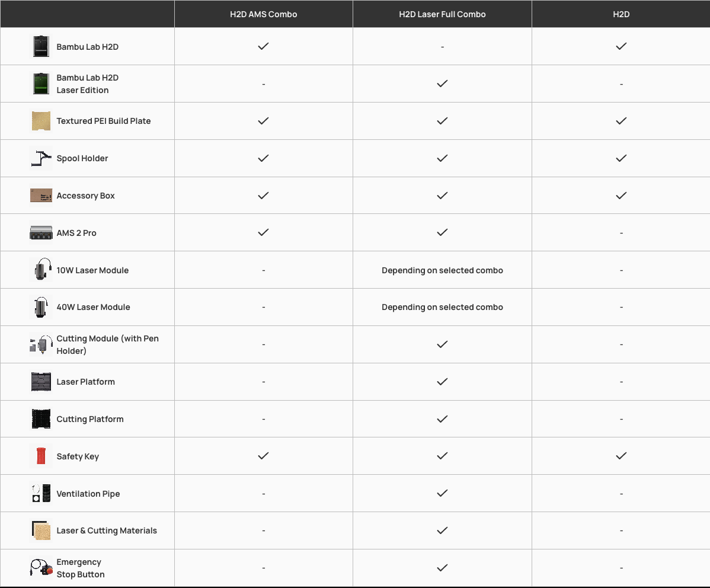Click the 10W Laser Module icon
This screenshot has height=588, width=710.
[x=41, y=270]
